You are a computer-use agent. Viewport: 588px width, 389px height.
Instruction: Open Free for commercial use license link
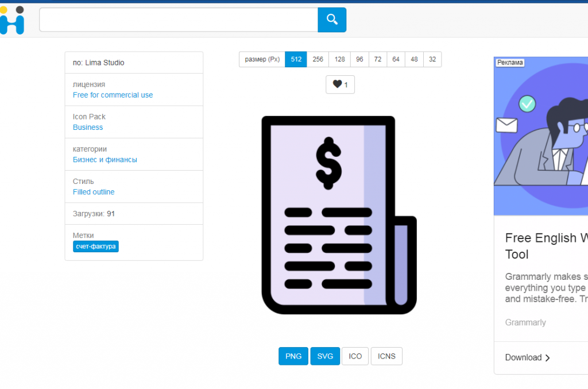coord(113,95)
